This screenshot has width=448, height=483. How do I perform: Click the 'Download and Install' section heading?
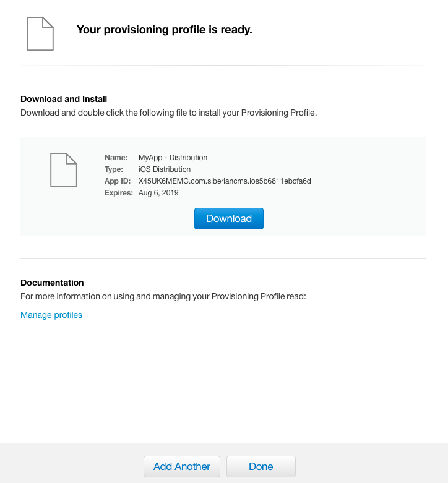[x=64, y=99]
